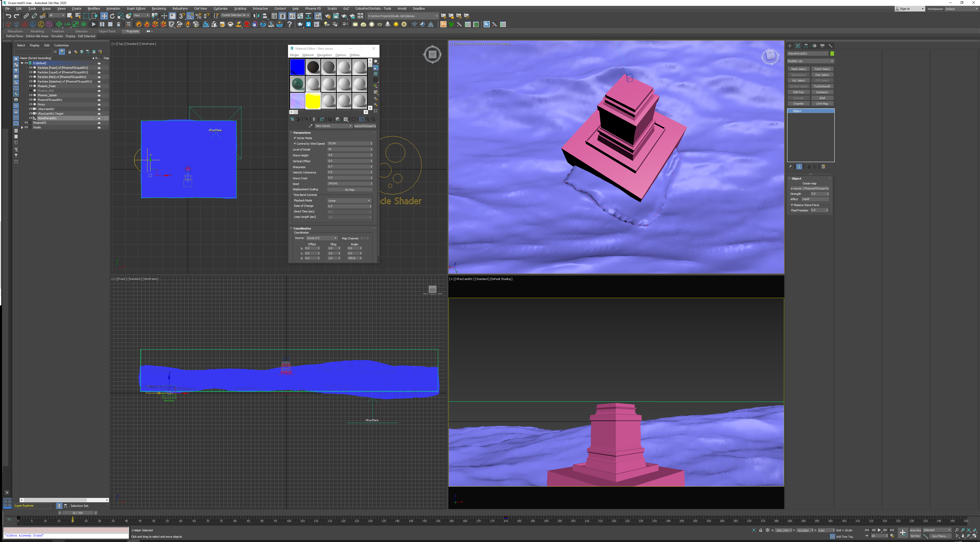Screen dimensions: 980x542
Task: Toggle visibility of Proxy object
Action: (x=31, y=104)
